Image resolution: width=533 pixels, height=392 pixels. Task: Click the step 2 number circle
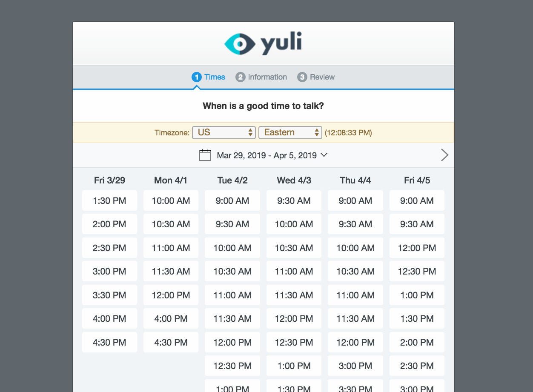[241, 77]
